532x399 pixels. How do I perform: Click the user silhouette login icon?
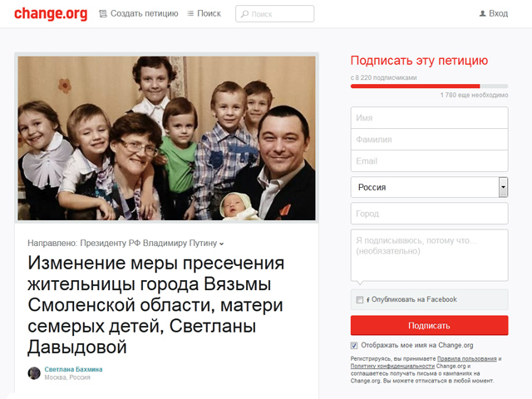(x=482, y=13)
